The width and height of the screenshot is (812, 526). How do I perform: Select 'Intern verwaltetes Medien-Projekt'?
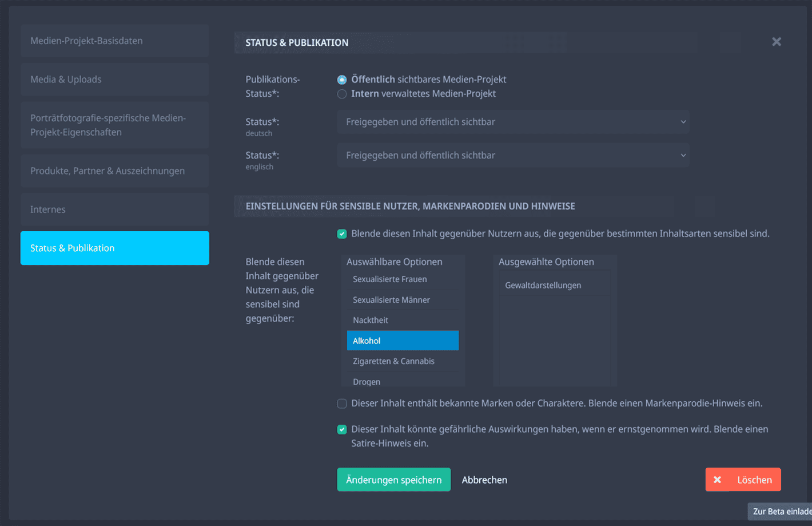click(341, 93)
